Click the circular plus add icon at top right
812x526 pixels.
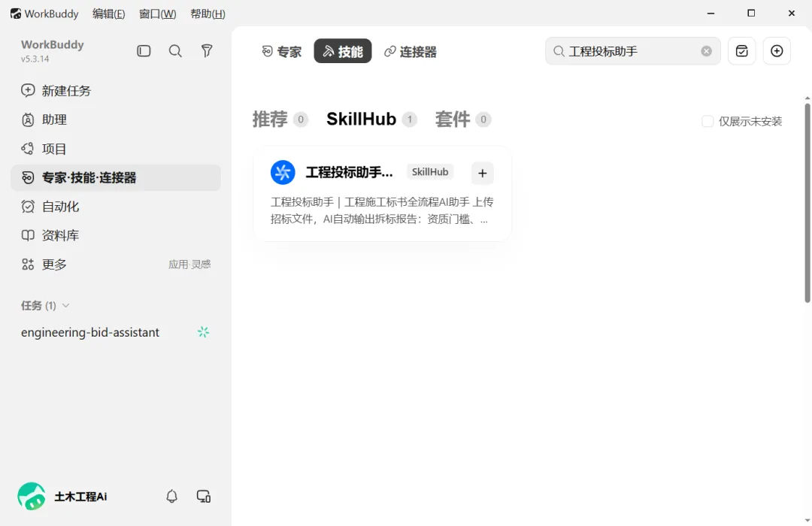pos(777,51)
